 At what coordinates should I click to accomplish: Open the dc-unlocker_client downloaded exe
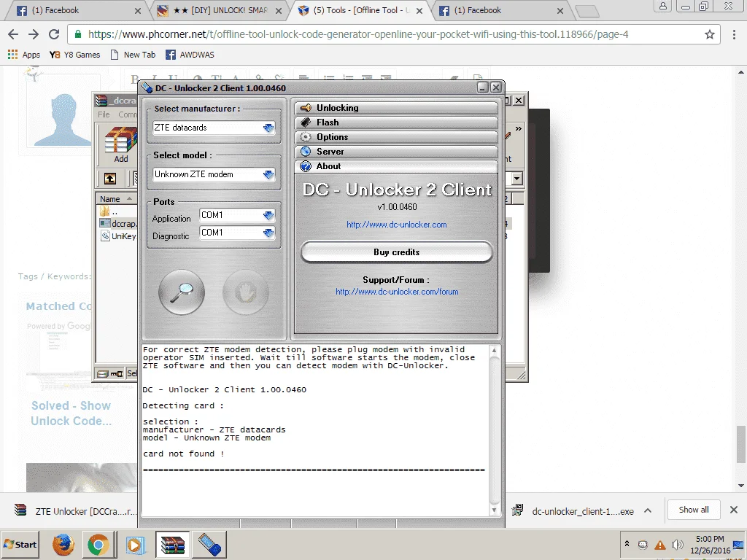[573, 511]
